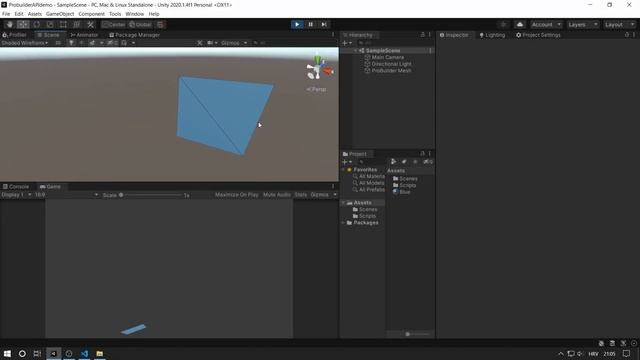Image resolution: width=640 pixels, height=360 pixels.
Task: Open the Tools menu
Action: point(115,14)
